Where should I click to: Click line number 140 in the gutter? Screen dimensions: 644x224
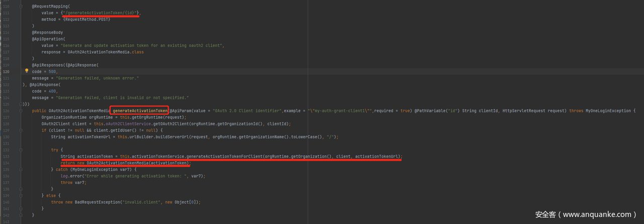[6, 202]
